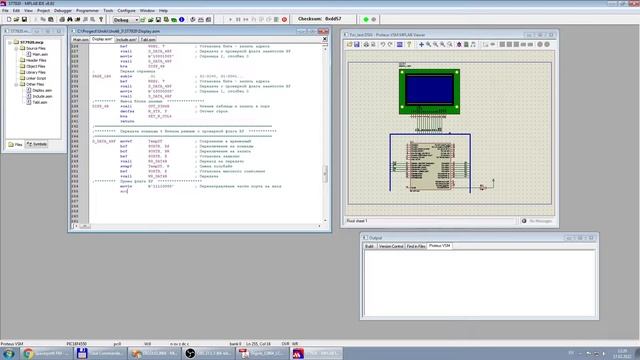Click the code editor vertical scrollbar
This screenshot has height=360, width=640.
point(325,133)
